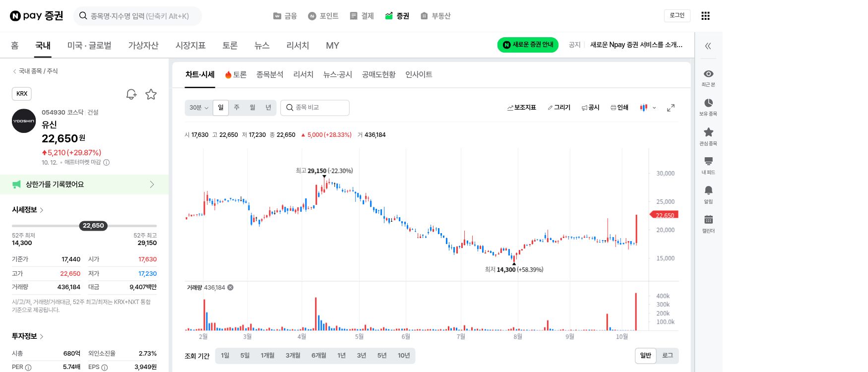This screenshot has height=372, width=868.
Task: Switch to 인사이트 tab
Action: [419, 74]
